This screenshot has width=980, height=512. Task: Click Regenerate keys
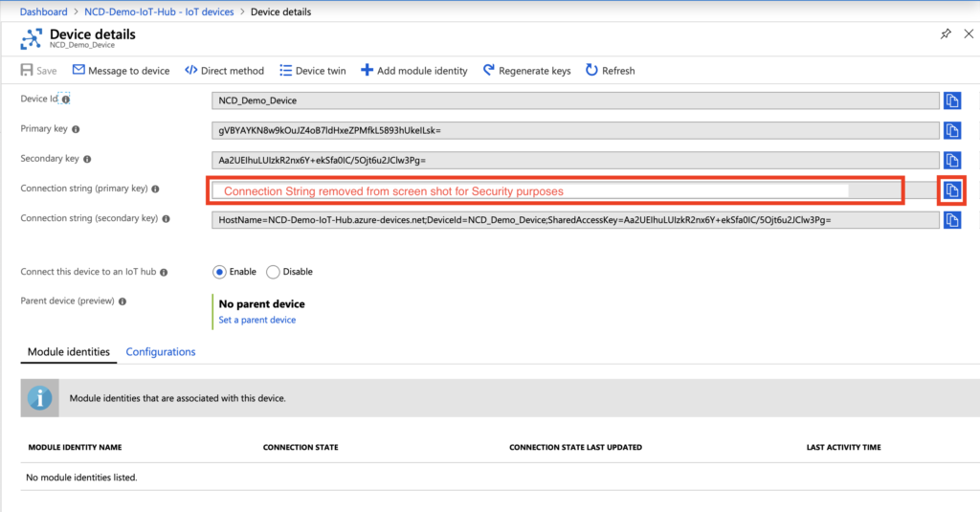(527, 71)
